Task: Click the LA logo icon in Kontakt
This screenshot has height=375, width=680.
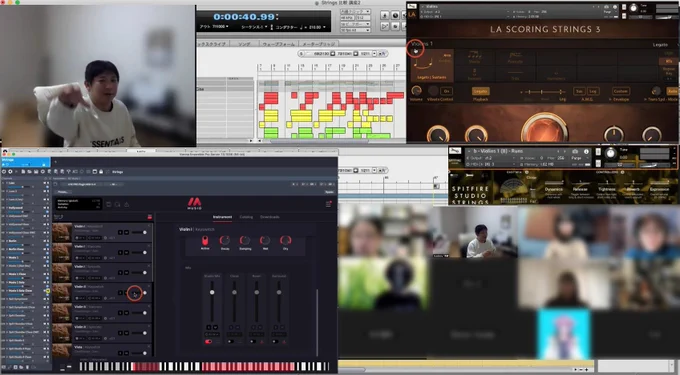Action: (412, 14)
